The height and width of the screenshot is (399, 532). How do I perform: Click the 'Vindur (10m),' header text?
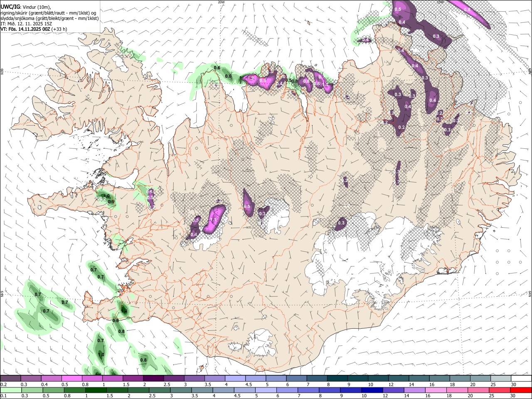pos(37,7)
